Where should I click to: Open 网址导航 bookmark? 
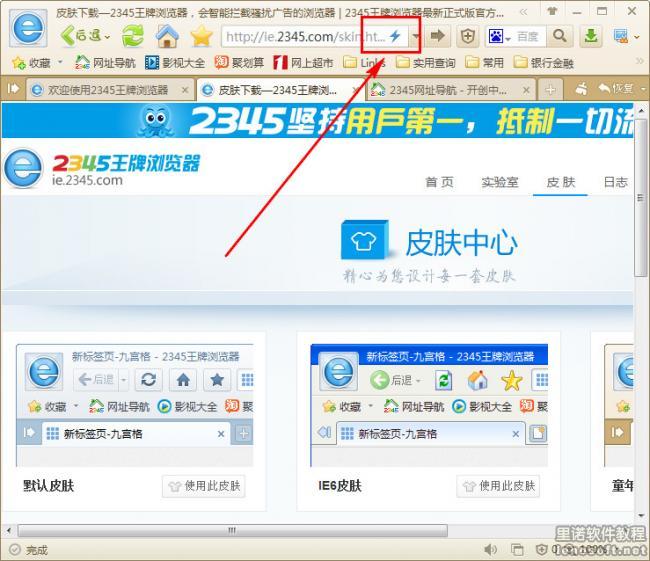pyautogui.click(x=105, y=63)
